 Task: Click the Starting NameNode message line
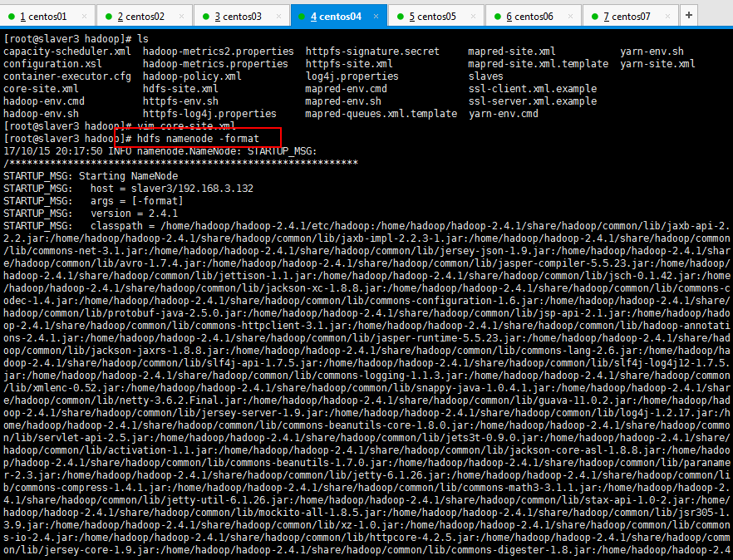tap(91, 176)
